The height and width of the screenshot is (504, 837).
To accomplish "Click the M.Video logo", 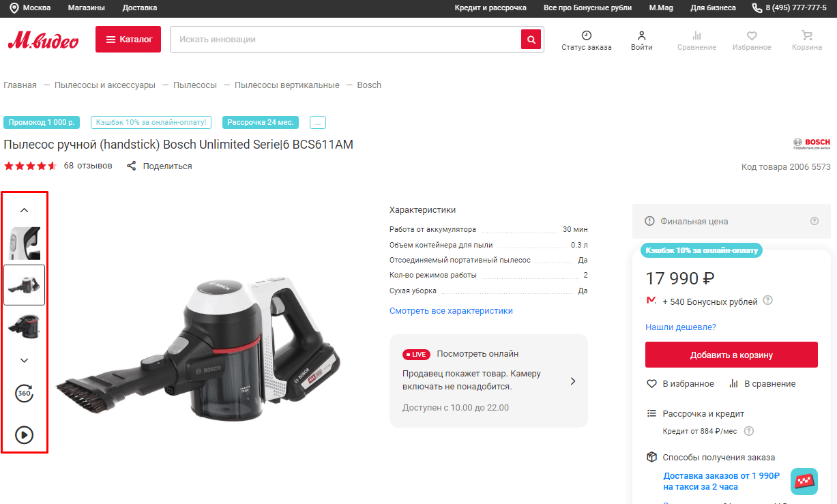I will click(x=43, y=40).
